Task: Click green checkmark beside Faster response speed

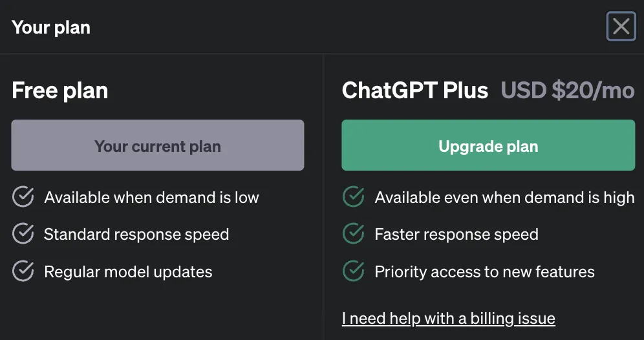Action: pyautogui.click(x=353, y=234)
